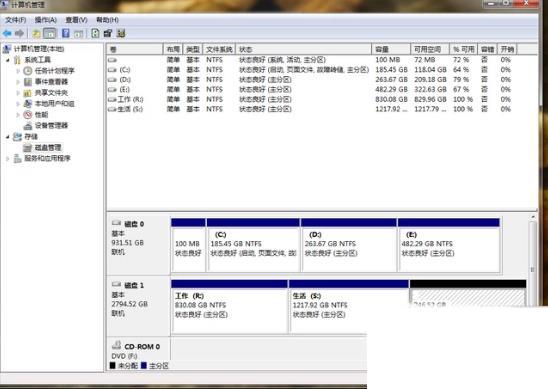
Task: Collapse the 存储 tree node
Action: tap(8, 137)
